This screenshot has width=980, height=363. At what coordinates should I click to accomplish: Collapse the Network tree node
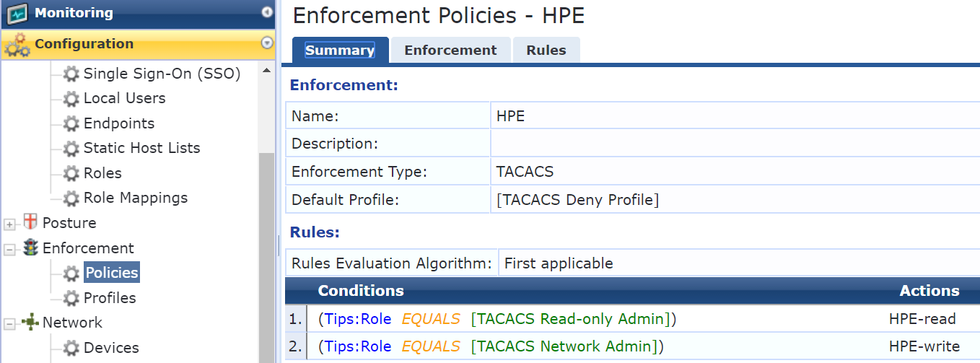click(x=9, y=323)
